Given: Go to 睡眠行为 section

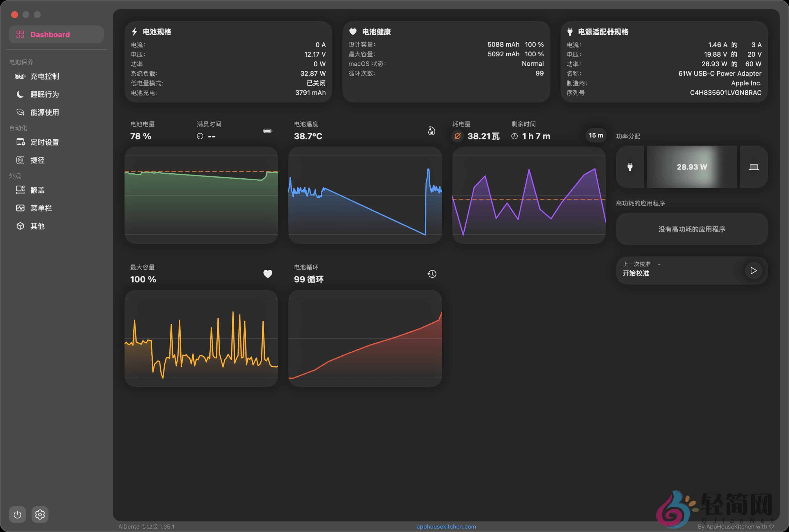Looking at the screenshot, I should coord(45,94).
